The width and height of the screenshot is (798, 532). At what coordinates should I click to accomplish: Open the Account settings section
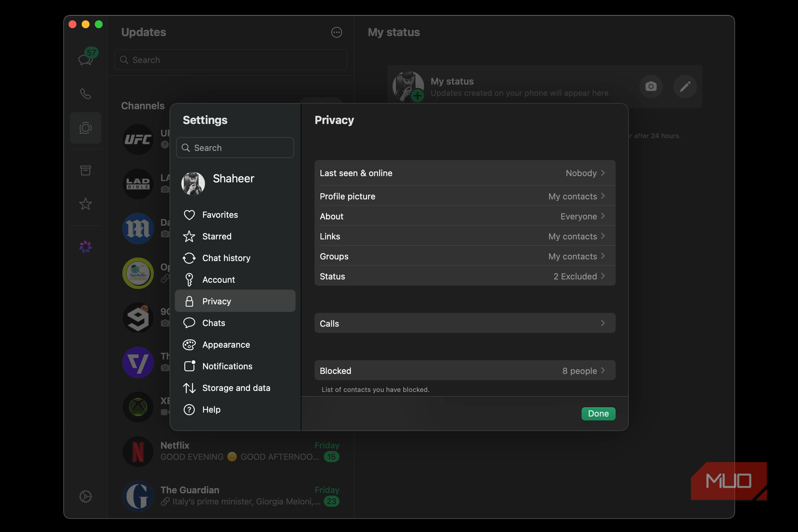point(235,280)
